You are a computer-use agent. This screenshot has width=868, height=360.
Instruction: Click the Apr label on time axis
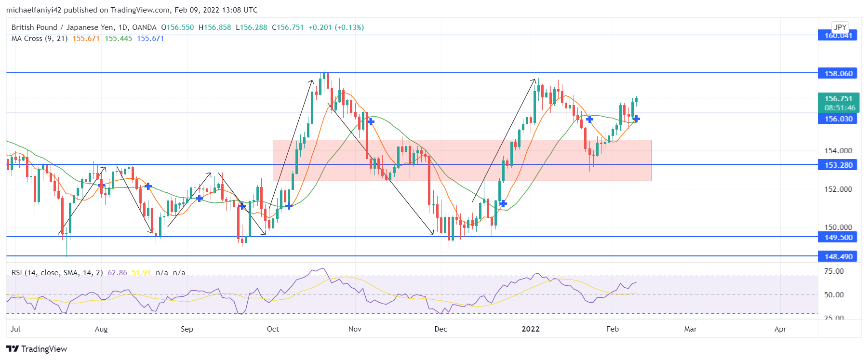click(780, 329)
